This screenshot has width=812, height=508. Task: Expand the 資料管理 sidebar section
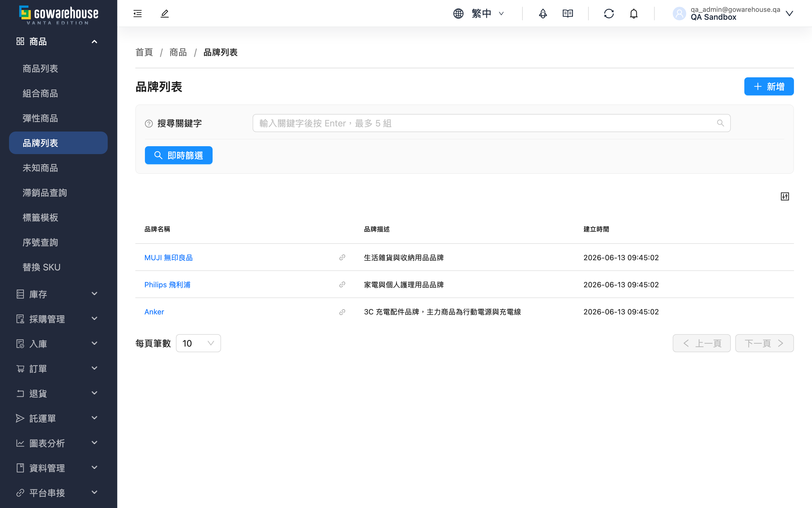[58, 468]
